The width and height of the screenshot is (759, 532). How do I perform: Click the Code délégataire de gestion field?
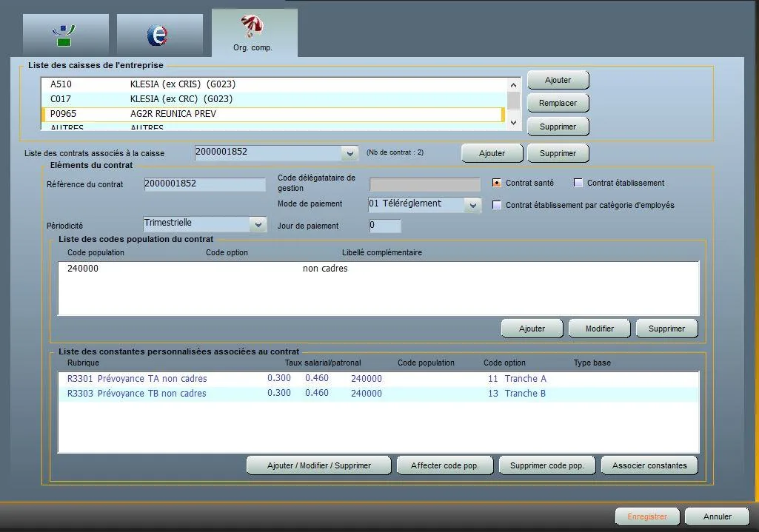[425, 183]
